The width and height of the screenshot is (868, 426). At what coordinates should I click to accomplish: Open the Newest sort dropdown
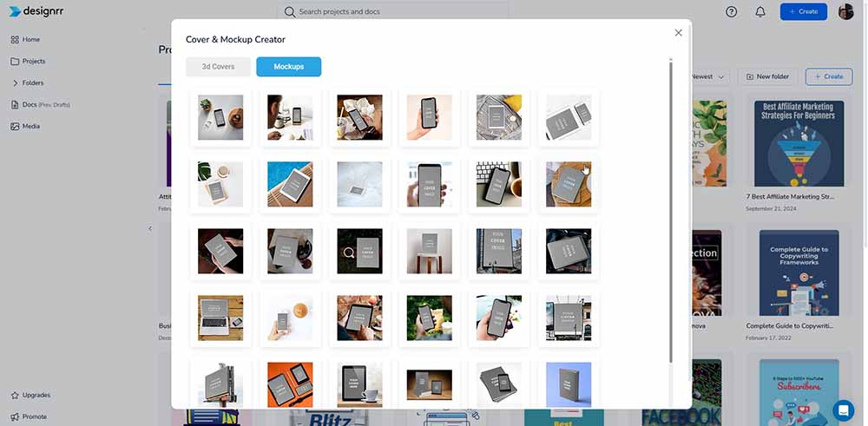pyautogui.click(x=708, y=76)
